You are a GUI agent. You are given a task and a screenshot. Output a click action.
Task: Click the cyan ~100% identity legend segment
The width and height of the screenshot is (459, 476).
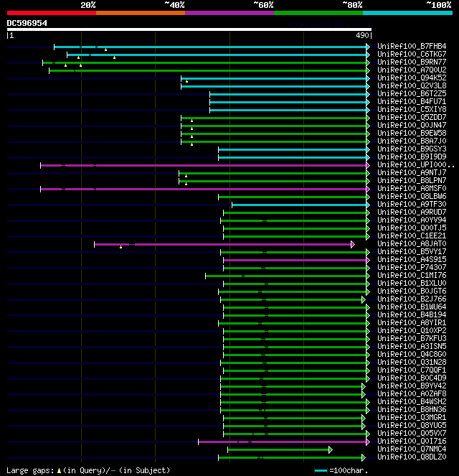coord(407,13)
